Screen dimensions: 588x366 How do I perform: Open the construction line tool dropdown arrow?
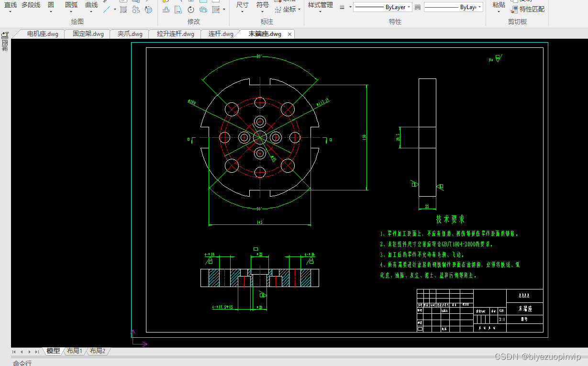(x=115, y=9)
